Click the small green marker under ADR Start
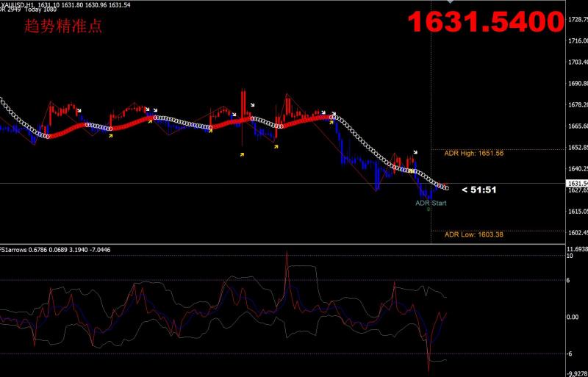Viewport: 588px width, 377px height. point(429,209)
